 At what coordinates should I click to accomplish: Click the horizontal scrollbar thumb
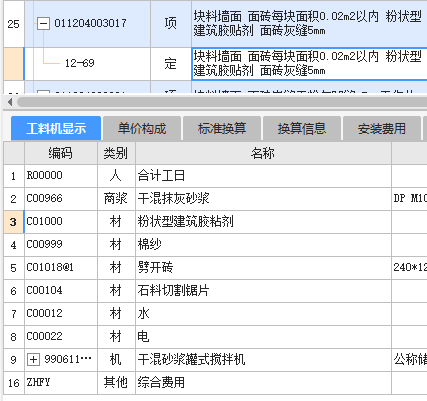tap(222, 102)
